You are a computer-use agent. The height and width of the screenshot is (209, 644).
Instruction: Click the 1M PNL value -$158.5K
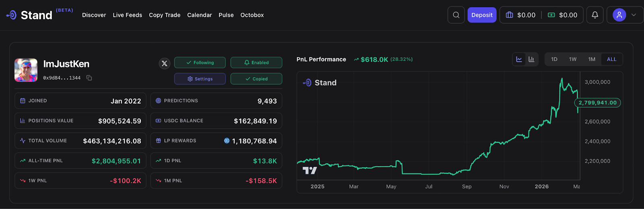pyautogui.click(x=261, y=181)
